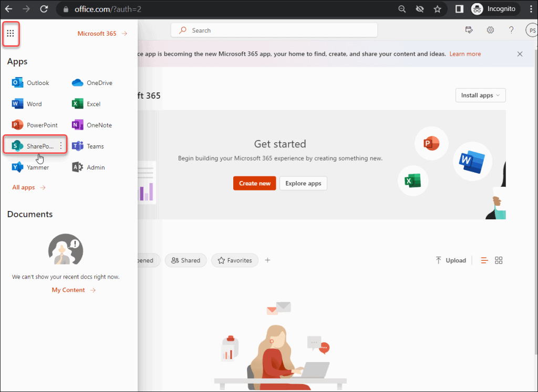Switch to the Favorites filter tab
The width and height of the screenshot is (538, 392).
[x=235, y=260]
